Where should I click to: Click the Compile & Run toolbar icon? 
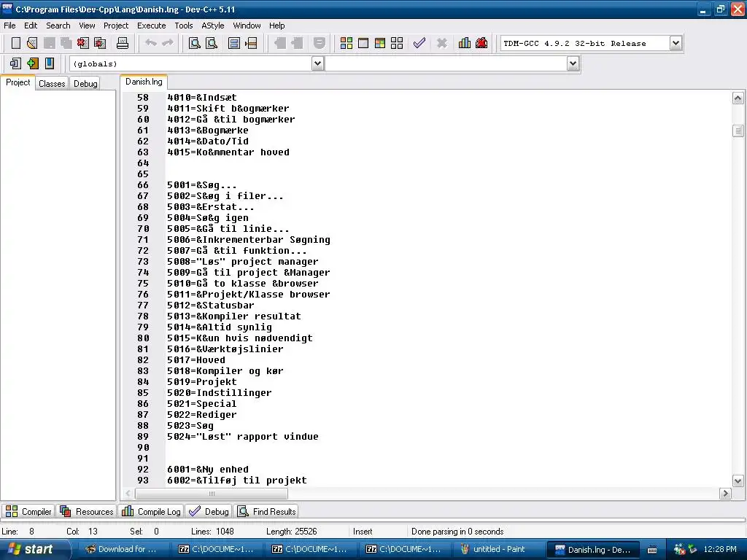click(379, 43)
